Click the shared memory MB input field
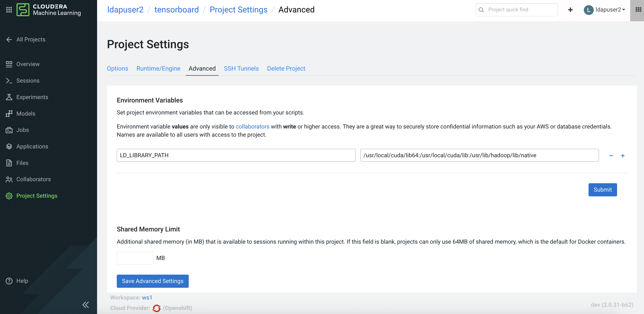 (135, 258)
